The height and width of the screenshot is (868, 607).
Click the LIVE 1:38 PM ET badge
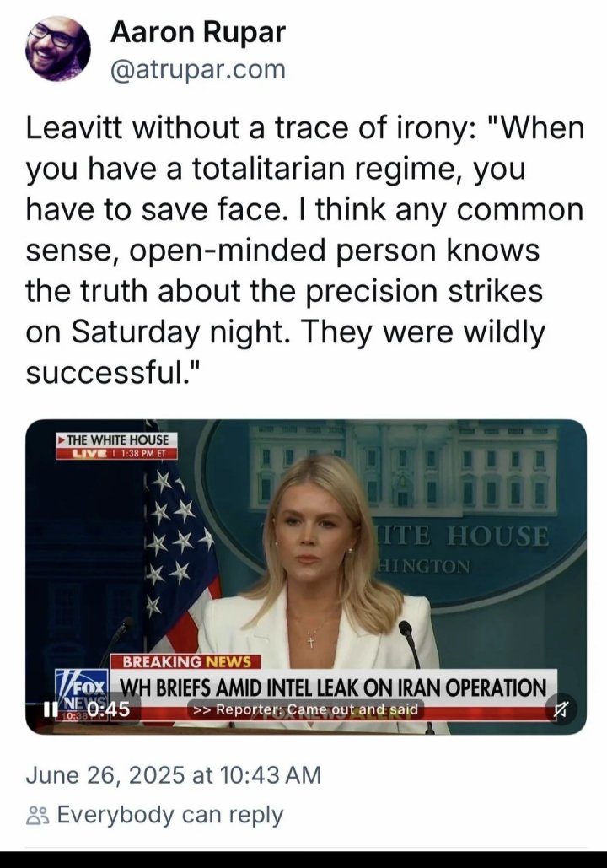point(116,453)
